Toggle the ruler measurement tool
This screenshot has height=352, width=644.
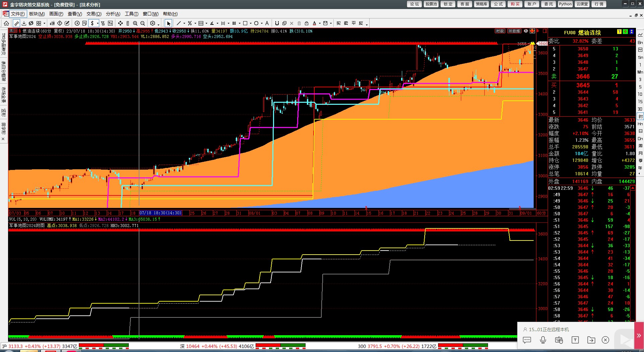[x=16, y=23]
